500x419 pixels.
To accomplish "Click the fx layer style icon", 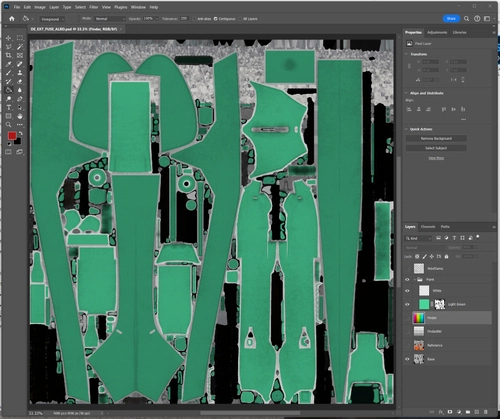I will (441, 412).
